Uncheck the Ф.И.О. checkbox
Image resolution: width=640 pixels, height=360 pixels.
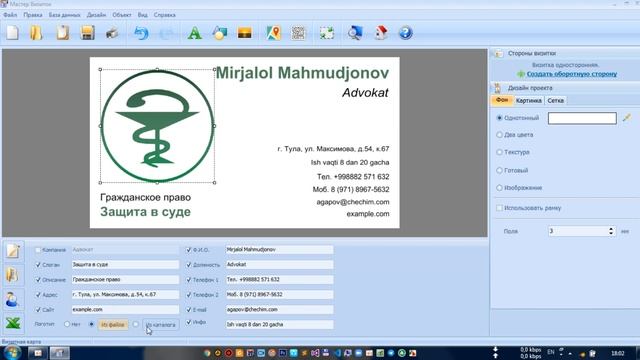(189, 250)
